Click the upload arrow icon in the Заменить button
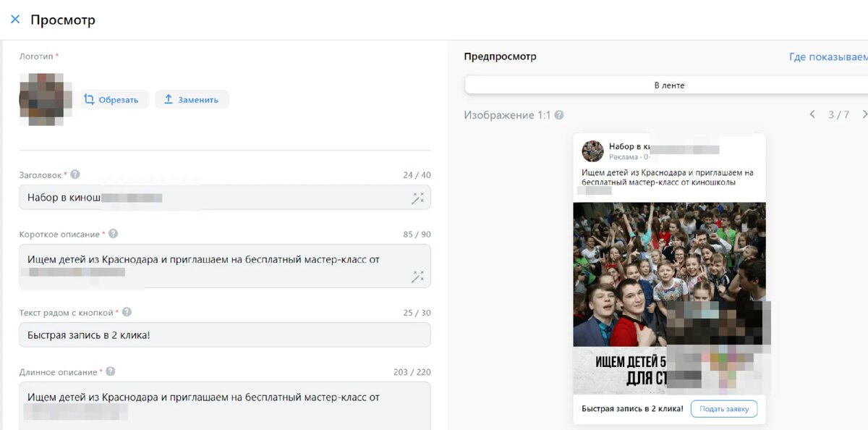The image size is (868, 430). [169, 99]
